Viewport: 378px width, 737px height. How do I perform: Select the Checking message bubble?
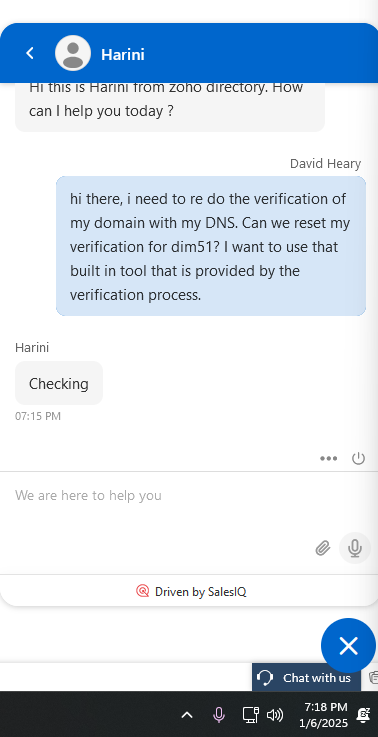point(59,384)
